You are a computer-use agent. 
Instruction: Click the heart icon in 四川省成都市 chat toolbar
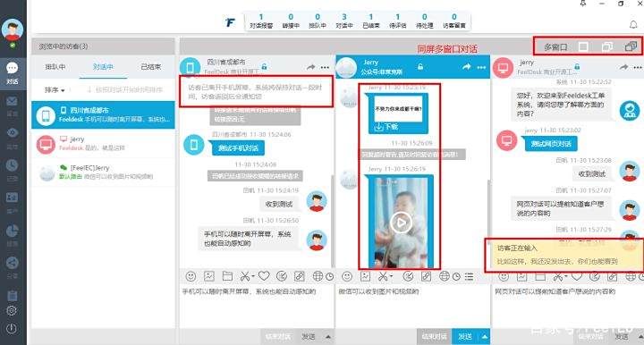click(x=264, y=276)
